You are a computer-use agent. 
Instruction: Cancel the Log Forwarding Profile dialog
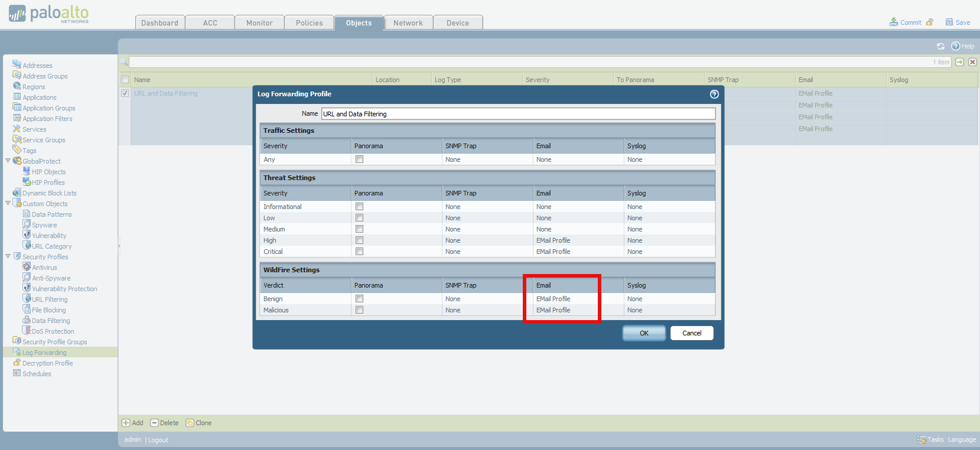691,333
